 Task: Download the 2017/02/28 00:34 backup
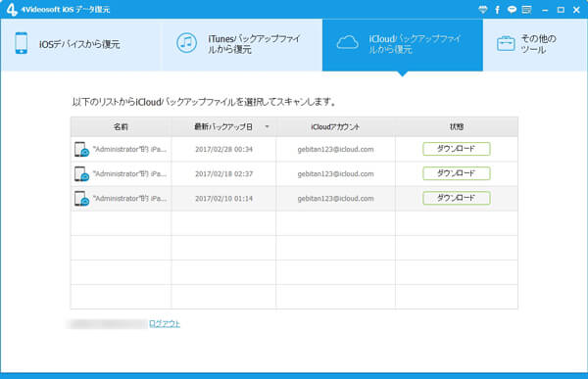click(x=457, y=149)
